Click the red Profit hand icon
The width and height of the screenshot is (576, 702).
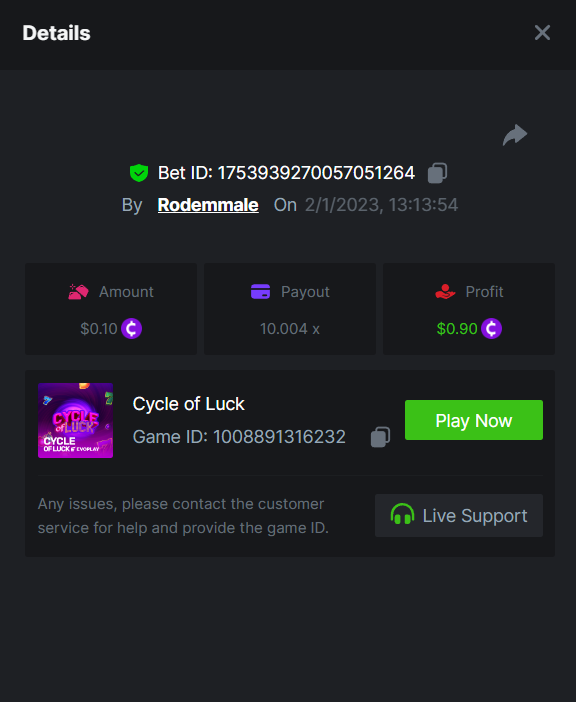[x=445, y=291]
